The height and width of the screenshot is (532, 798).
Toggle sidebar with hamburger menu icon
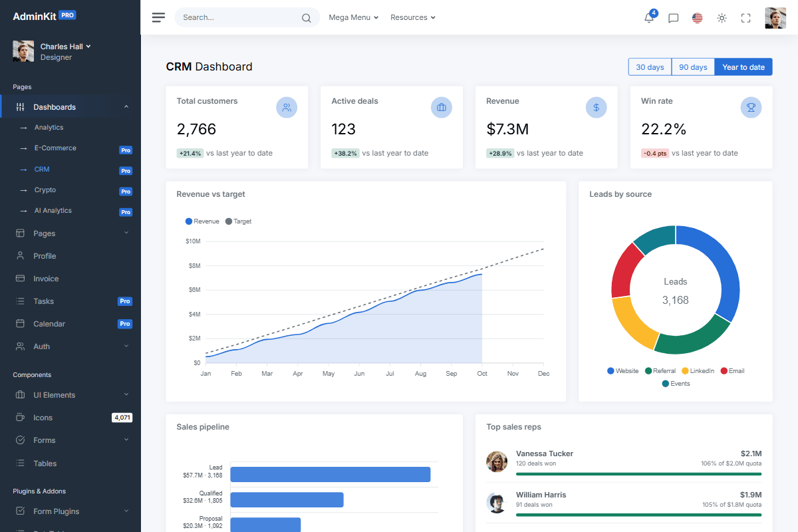(x=158, y=17)
